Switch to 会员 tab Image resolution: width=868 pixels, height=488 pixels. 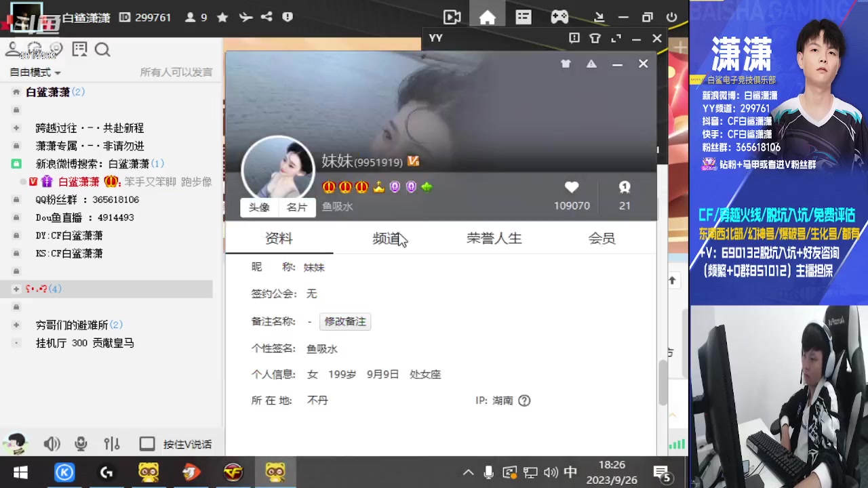[x=601, y=239]
